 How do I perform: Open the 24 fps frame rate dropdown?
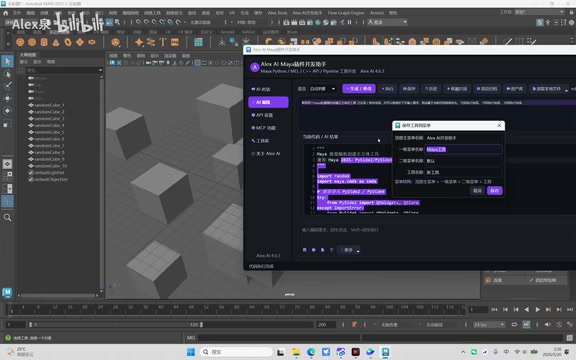tap(489, 324)
